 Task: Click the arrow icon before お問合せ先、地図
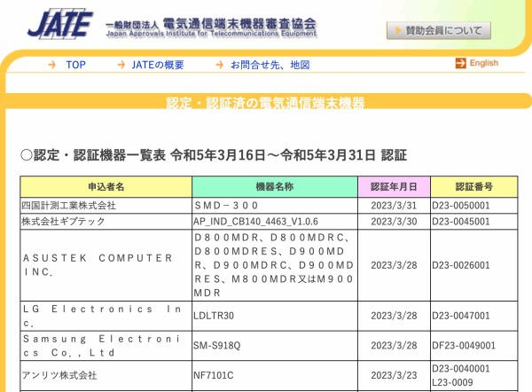(220, 65)
